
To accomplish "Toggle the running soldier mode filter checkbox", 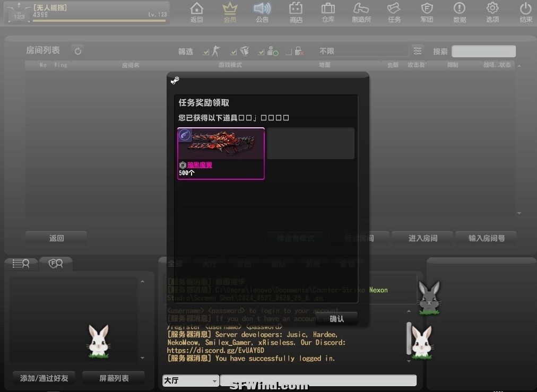I will coord(206,52).
